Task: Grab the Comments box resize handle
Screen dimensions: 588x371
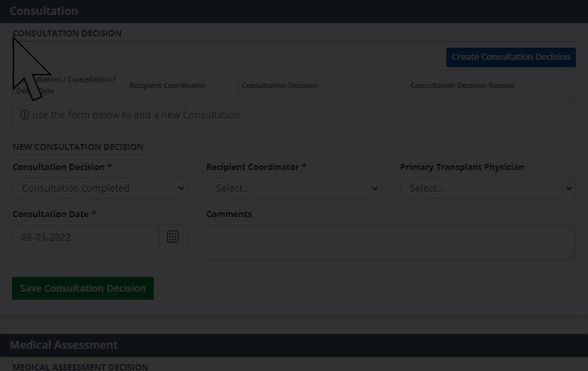Action: click(x=572, y=256)
